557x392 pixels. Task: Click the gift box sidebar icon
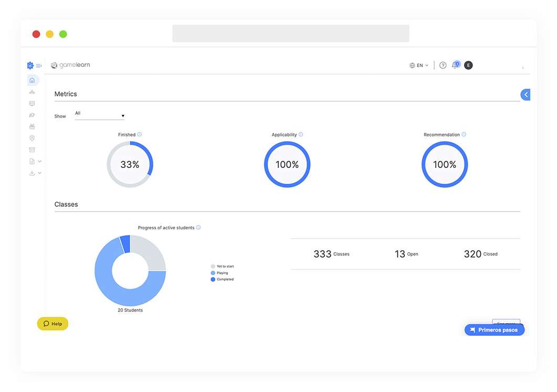coord(33,126)
